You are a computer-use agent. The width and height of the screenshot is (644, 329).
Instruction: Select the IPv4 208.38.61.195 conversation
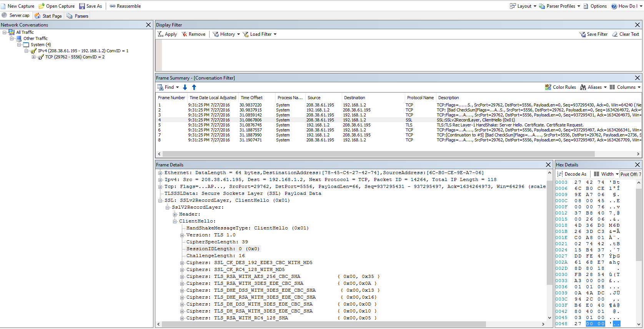click(x=83, y=51)
